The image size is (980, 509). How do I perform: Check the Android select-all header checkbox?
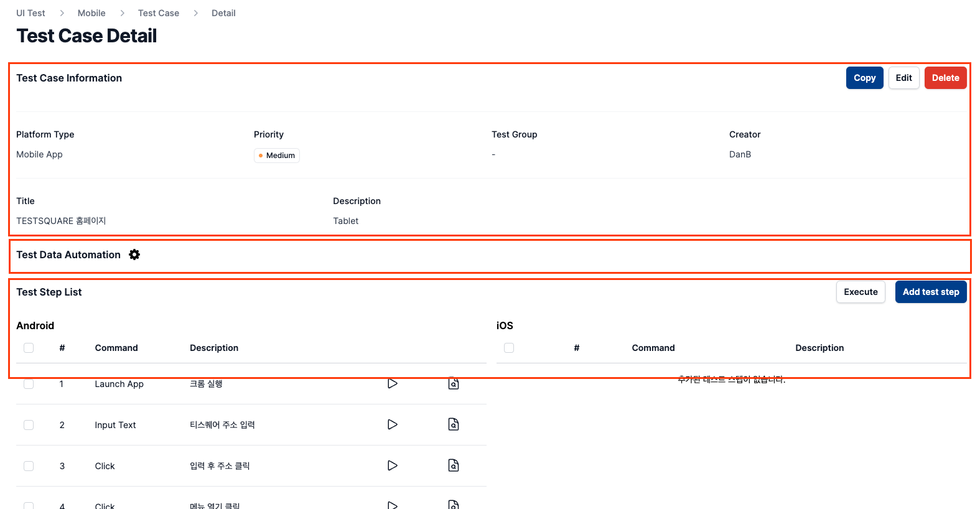tap(29, 348)
